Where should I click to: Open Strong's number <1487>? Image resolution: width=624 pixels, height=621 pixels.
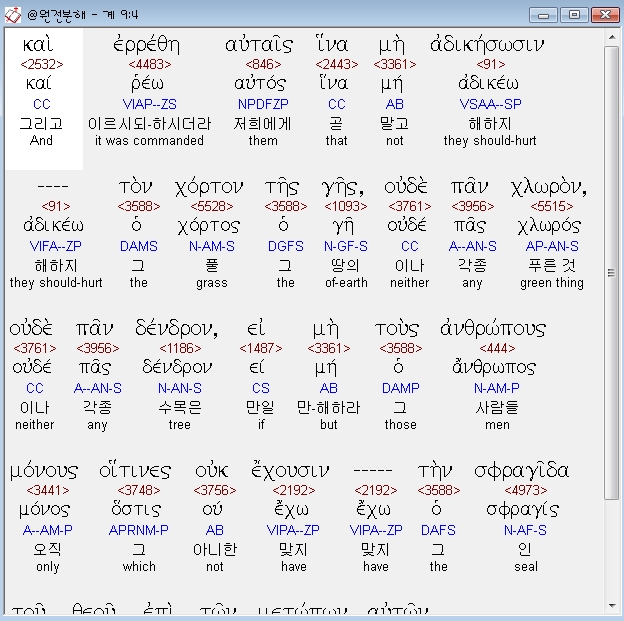coord(261,348)
